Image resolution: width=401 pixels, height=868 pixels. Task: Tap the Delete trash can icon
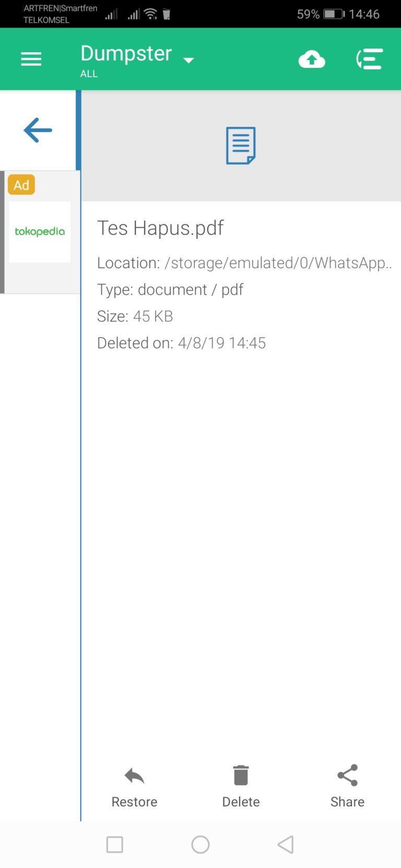pyautogui.click(x=241, y=775)
